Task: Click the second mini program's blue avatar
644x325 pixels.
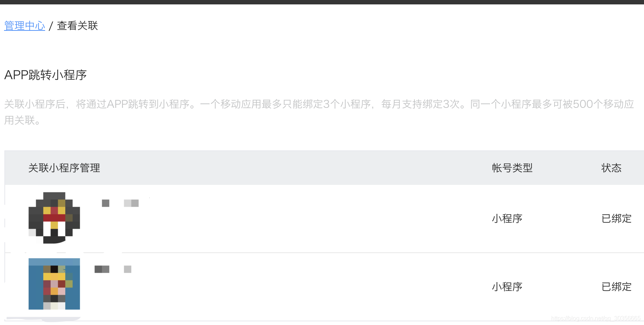Action: [x=54, y=284]
